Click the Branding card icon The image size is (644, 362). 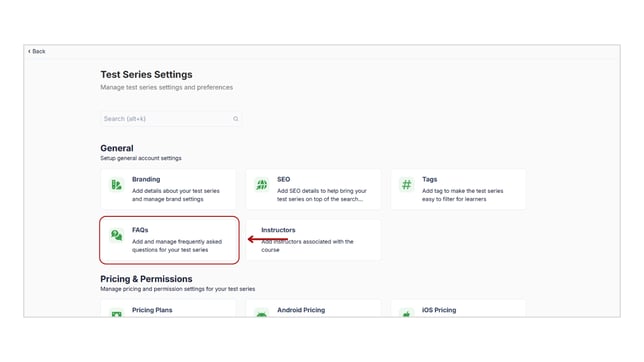click(x=117, y=184)
